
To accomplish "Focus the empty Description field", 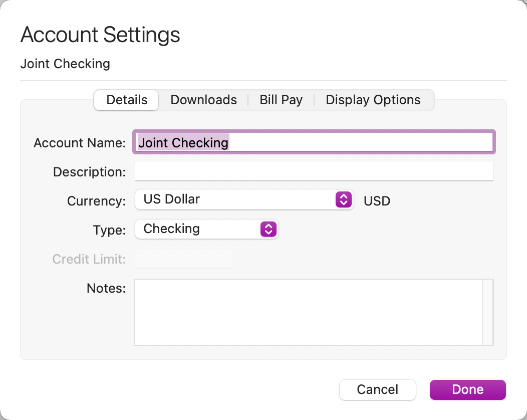I will [x=314, y=171].
